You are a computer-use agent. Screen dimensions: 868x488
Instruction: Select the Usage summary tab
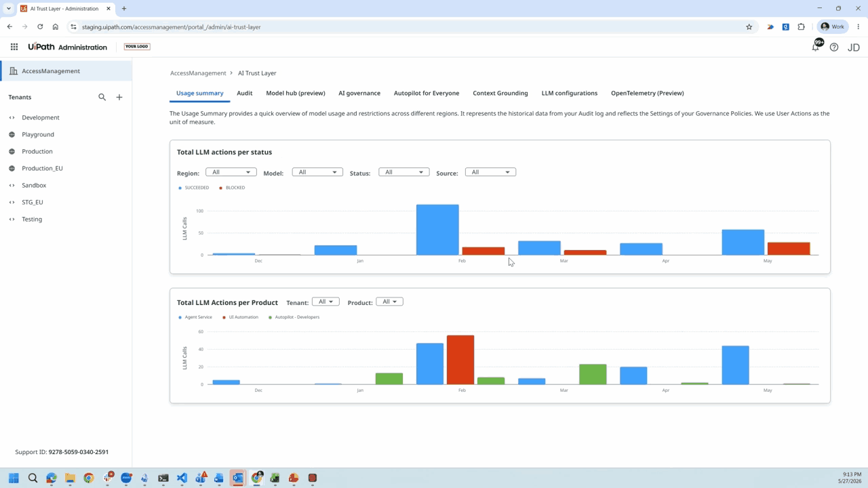coord(199,93)
